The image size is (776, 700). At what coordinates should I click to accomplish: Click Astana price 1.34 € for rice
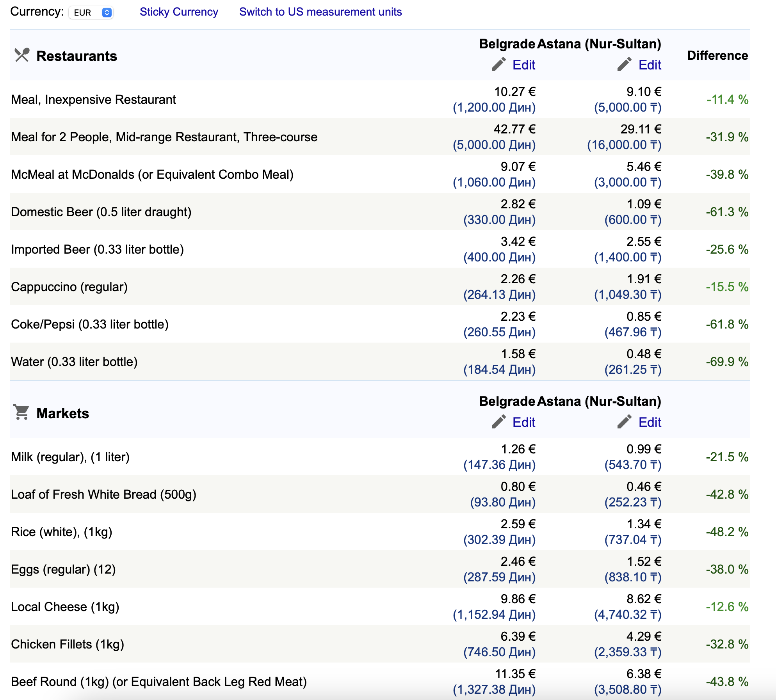coord(644,524)
